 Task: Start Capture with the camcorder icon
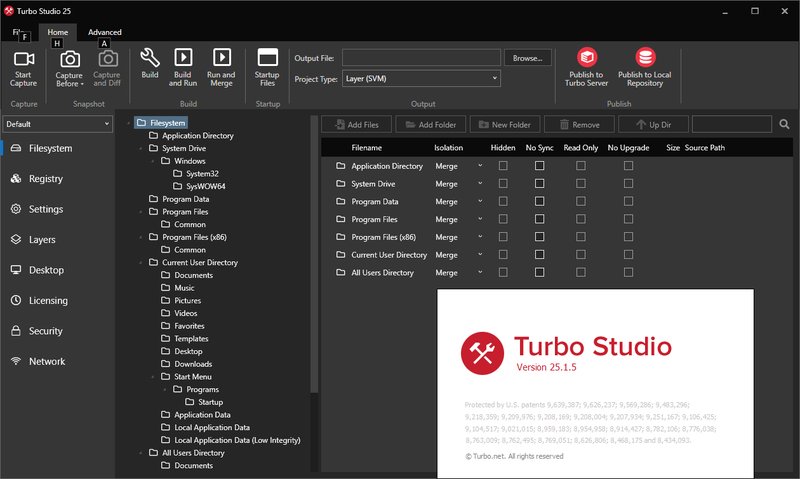point(23,59)
